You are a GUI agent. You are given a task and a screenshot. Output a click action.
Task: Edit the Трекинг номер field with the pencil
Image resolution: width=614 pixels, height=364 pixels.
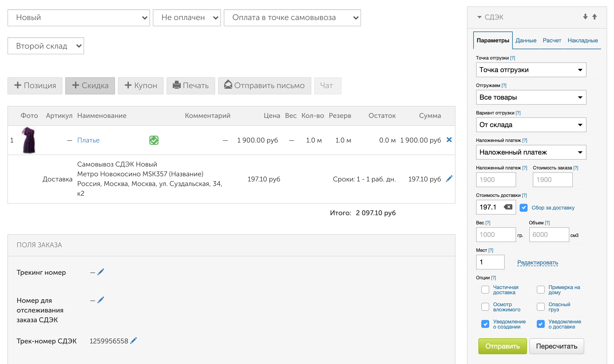pos(101,272)
